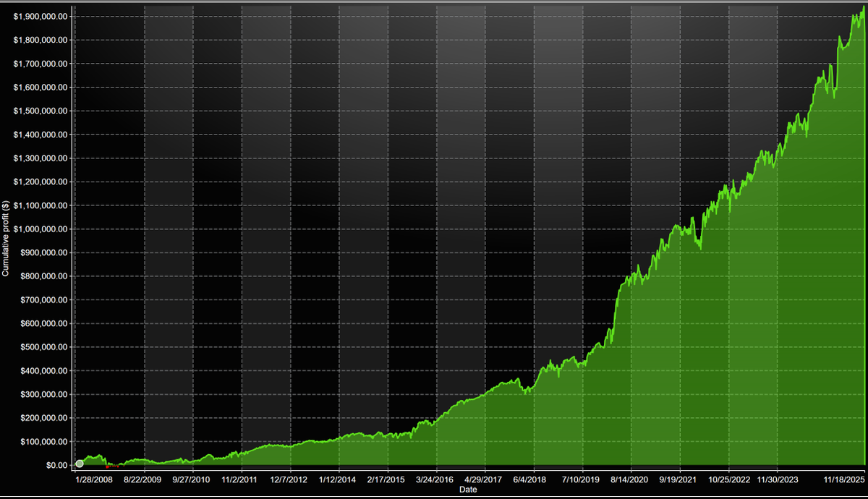Click the 4/29/2017 date label
Image resolution: width=868 pixels, height=499 pixels.
click(x=484, y=479)
